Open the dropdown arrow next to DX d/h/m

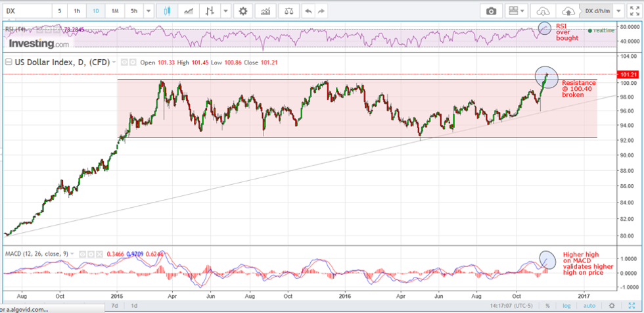(618, 11)
